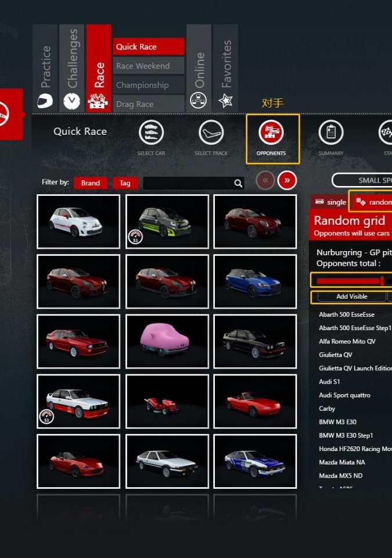The width and height of the screenshot is (392, 558).
Task: Go to previous car page arrow
Action: [x=265, y=180]
